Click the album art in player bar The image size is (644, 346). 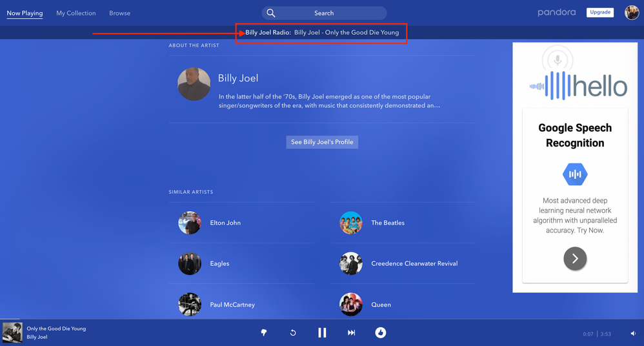(12, 332)
